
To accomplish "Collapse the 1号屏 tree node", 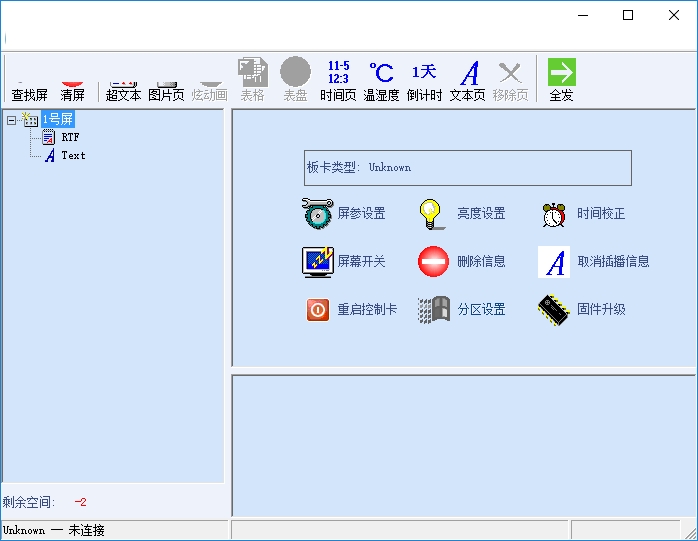I will coord(12,120).
